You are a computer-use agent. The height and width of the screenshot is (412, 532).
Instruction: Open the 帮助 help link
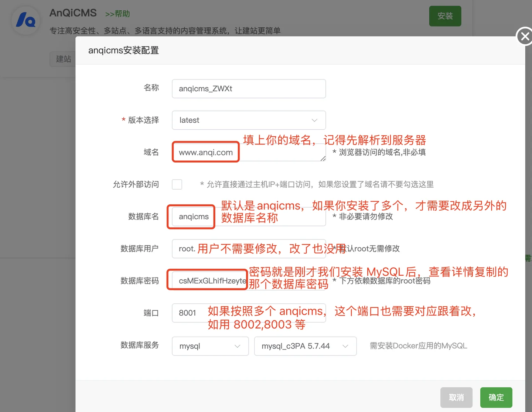pos(117,14)
